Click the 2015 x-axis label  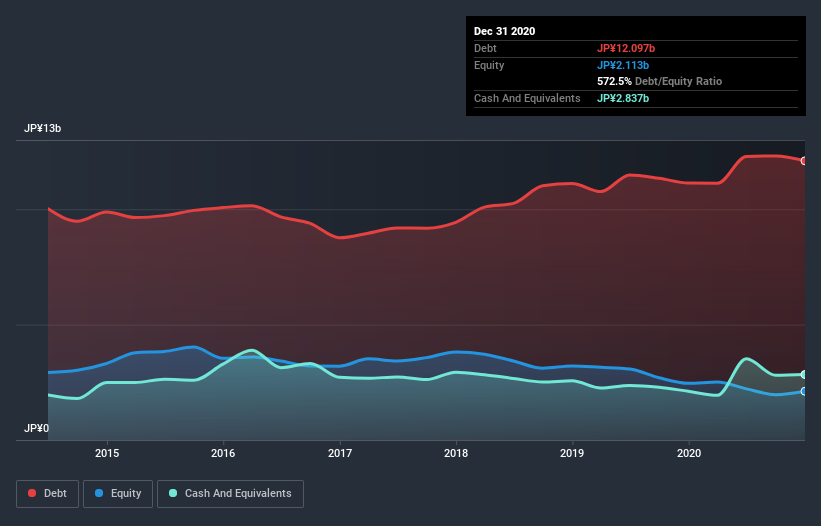(x=107, y=453)
